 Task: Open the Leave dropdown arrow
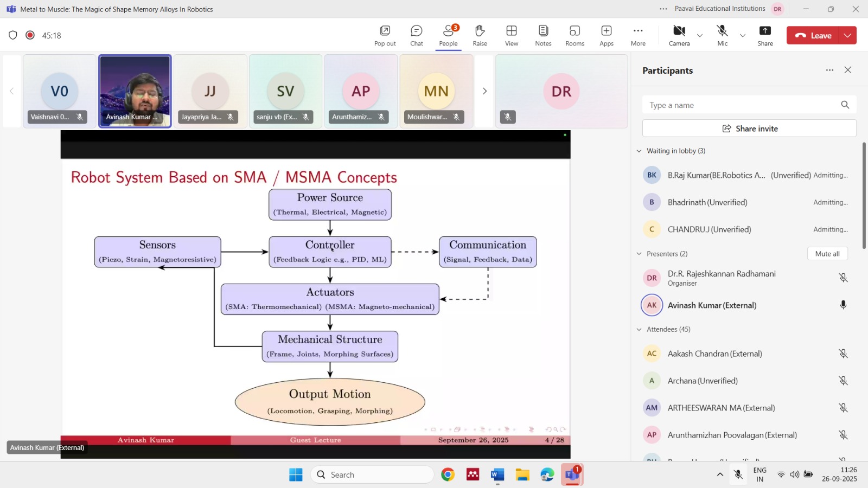click(847, 35)
